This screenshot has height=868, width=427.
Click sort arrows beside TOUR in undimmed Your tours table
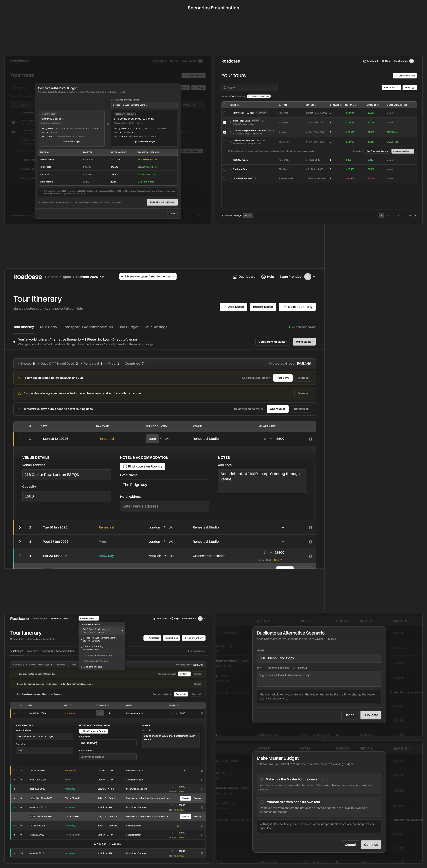tap(238, 105)
